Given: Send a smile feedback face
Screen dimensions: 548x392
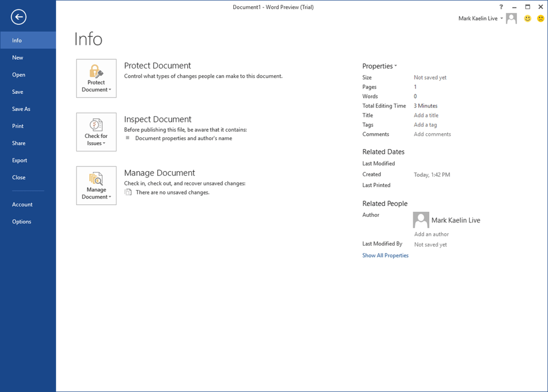Looking at the screenshot, I should pyautogui.click(x=527, y=19).
